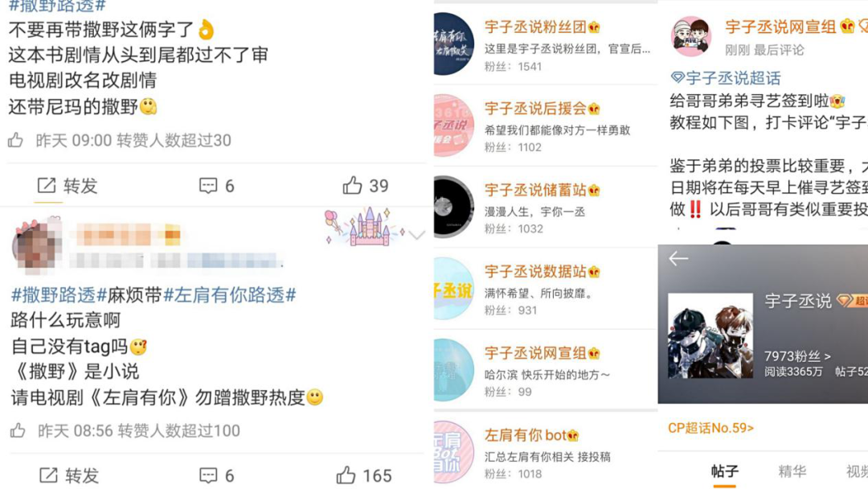Open the 宇子丞说 super topic cover image
868x489 pixels.
710,335
